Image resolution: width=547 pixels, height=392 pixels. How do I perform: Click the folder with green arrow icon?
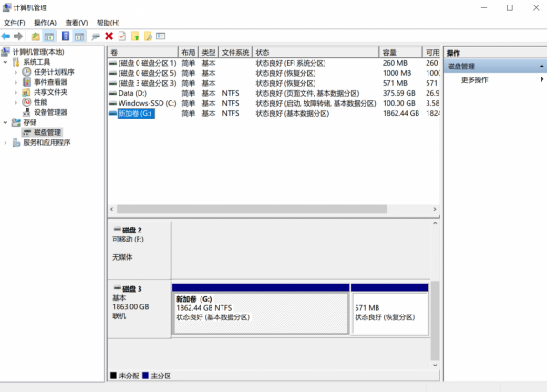[135, 36]
